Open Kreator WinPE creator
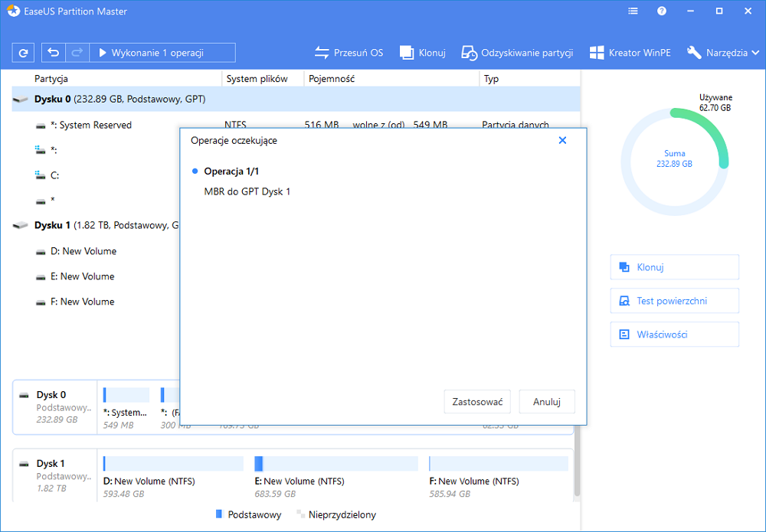 (630, 53)
